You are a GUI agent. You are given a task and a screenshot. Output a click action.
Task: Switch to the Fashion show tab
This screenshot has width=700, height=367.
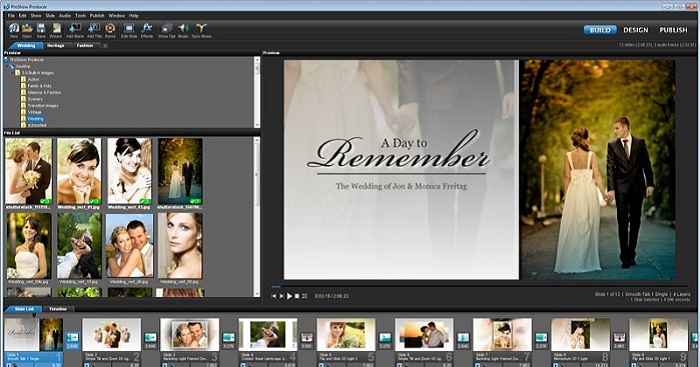point(85,46)
